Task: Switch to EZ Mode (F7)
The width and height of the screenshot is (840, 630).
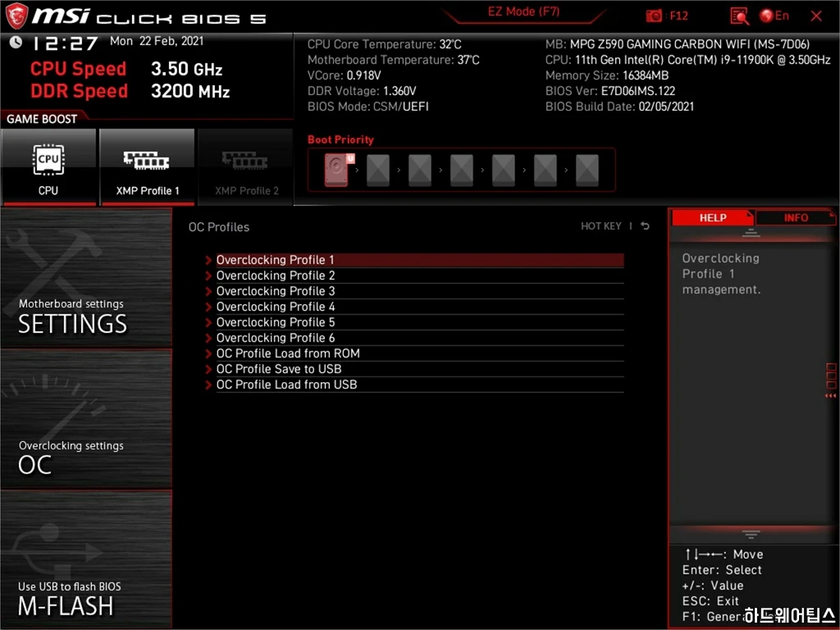Action: (523, 11)
